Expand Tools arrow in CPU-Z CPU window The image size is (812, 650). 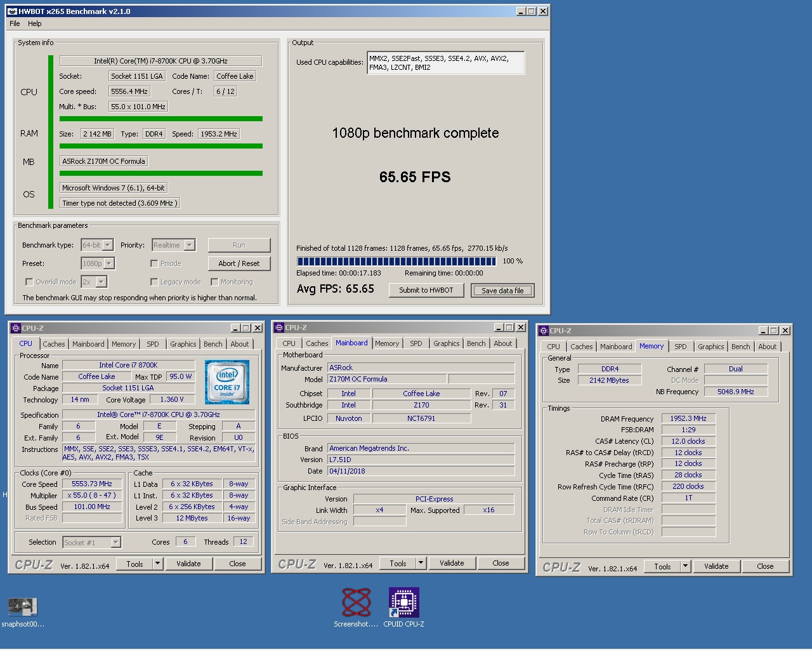tap(158, 564)
